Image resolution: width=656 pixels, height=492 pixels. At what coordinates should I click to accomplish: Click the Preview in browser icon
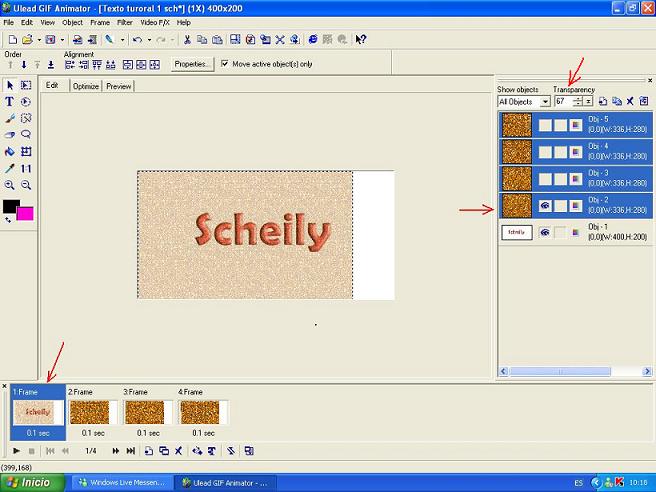click(x=313, y=40)
